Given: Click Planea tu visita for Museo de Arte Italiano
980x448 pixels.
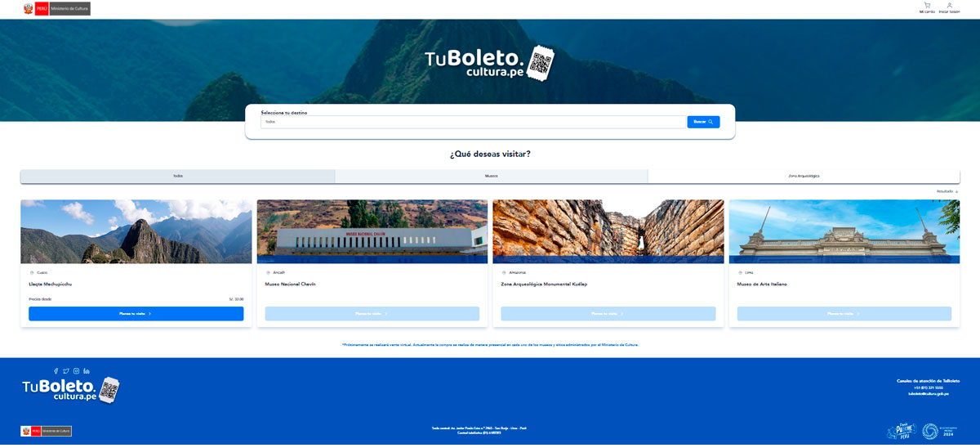Looking at the screenshot, I should tap(844, 314).
